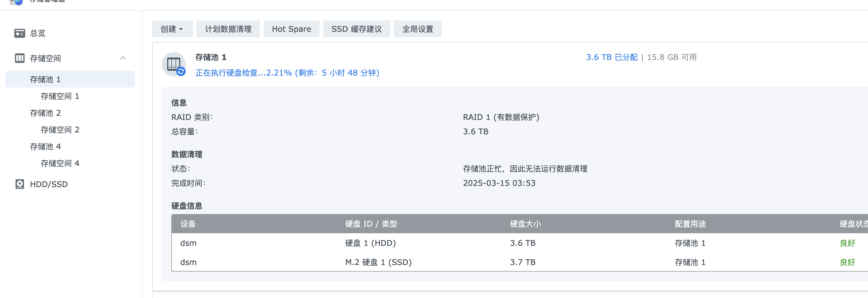Select 存储池 2 in the sidebar
This screenshot has width=868, height=298.
(x=45, y=113)
